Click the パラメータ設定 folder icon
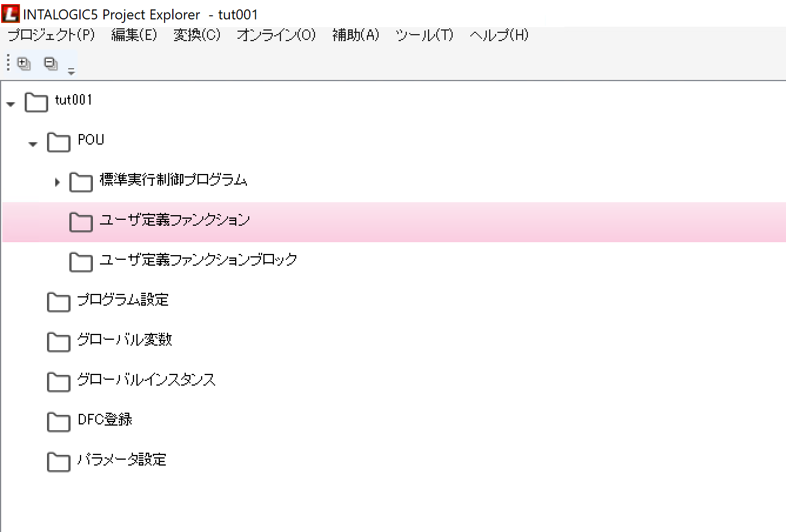The image size is (786, 532). 59,461
